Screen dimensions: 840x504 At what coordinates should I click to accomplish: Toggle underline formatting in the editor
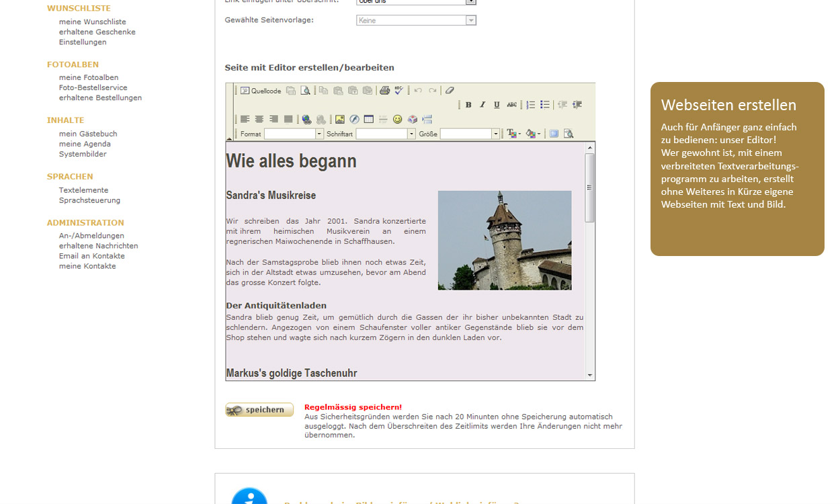coord(497,105)
